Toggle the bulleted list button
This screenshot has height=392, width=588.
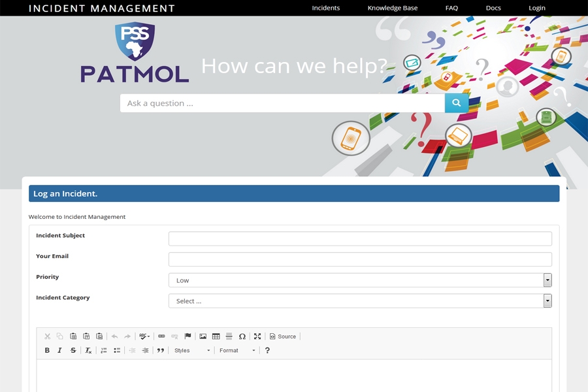117,351
